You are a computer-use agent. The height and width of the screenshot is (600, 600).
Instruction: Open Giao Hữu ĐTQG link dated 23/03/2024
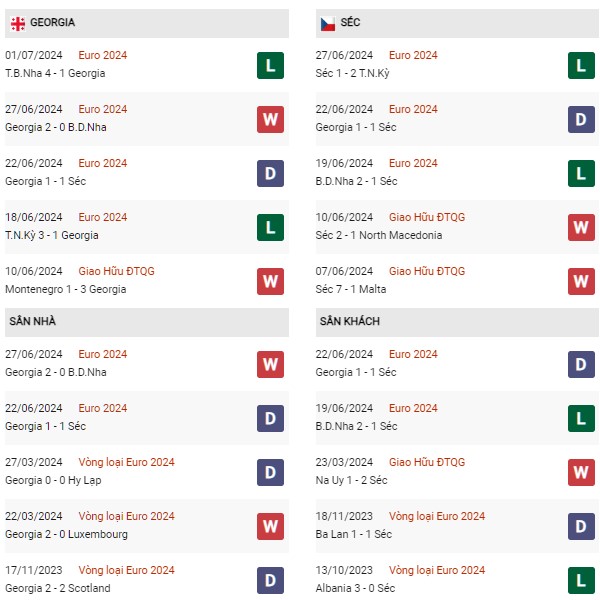[x=426, y=462]
